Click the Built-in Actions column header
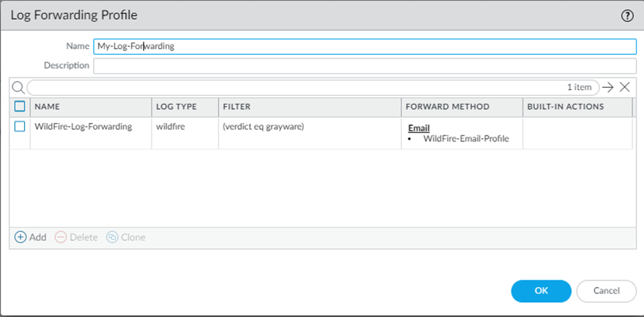Screen dimensions: 644x317 [x=565, y=107]
